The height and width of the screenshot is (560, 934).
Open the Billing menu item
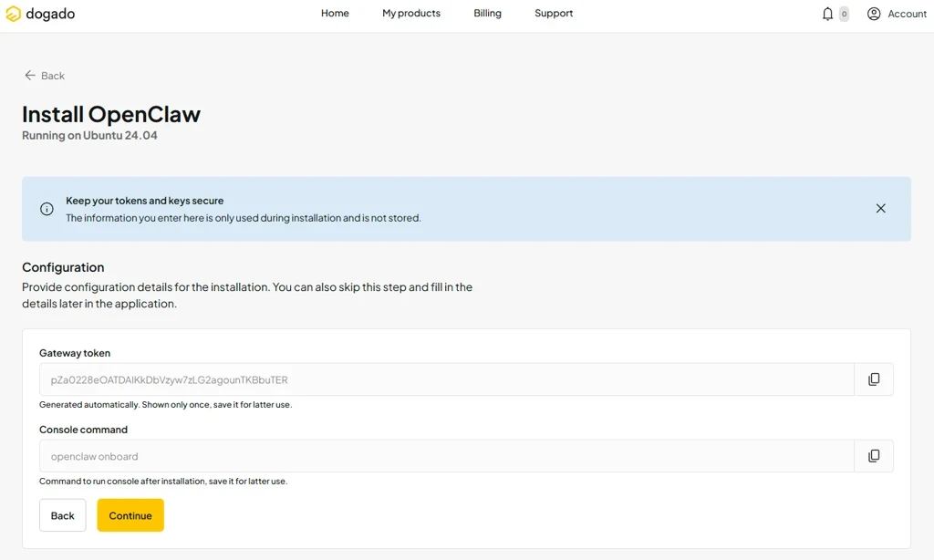[x=487, y=13]
